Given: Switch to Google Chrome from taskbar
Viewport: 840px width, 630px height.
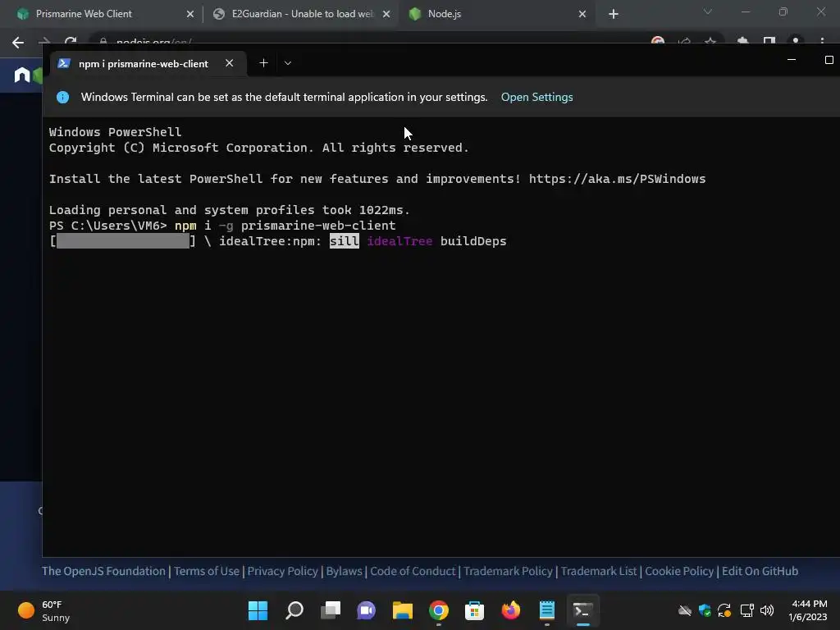Looking at the screenshot, I should 439,610.
